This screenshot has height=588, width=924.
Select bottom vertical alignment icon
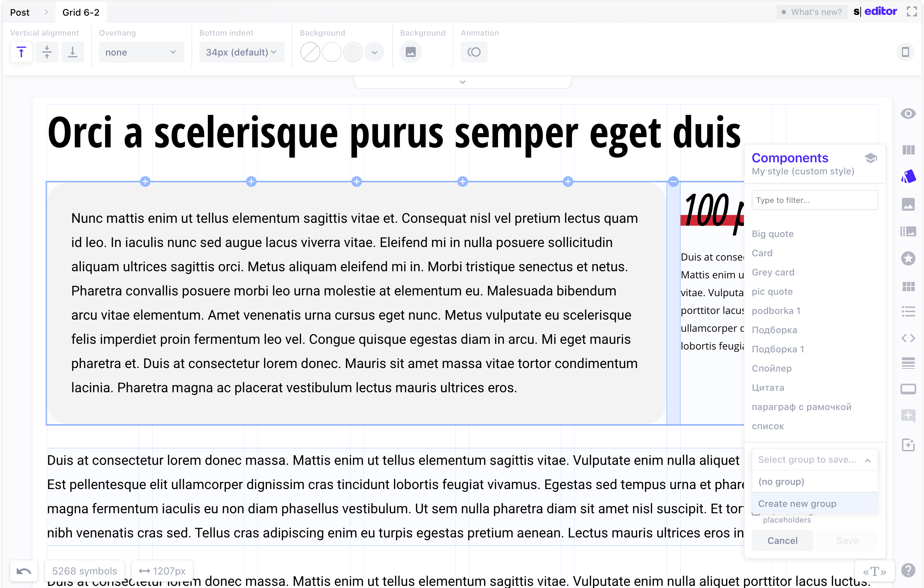coord(73,52)
